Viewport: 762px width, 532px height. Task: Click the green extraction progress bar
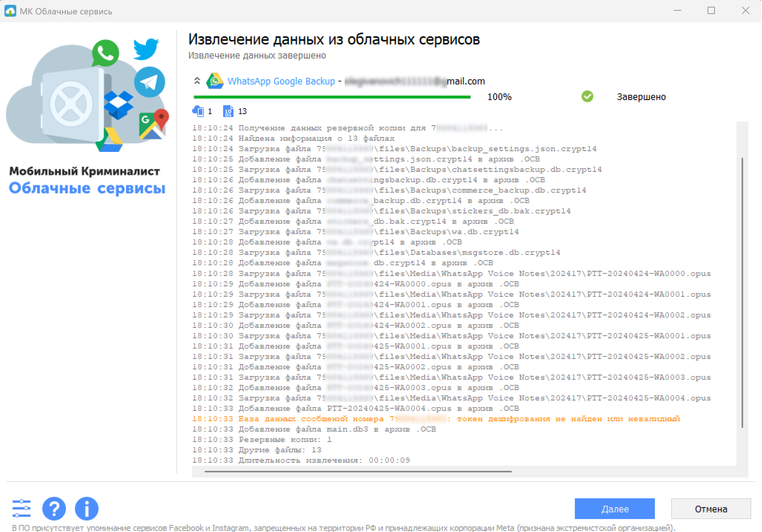coord(332,97)
